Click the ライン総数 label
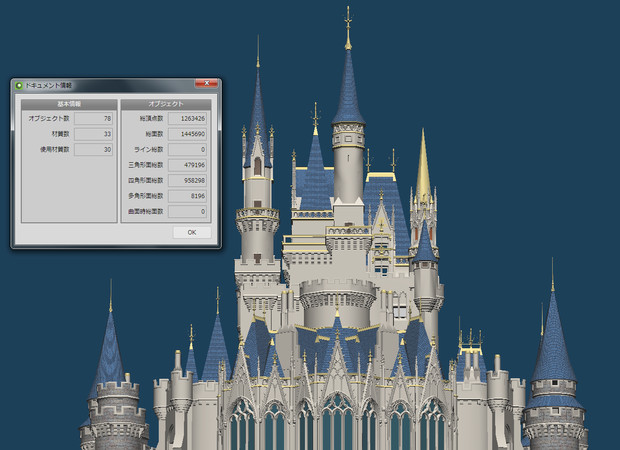620x450 pixels. (x=149, y=149)
